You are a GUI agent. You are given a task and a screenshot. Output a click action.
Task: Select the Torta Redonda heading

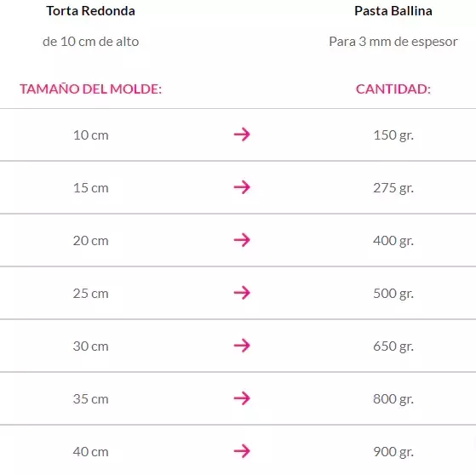point(91,11)
